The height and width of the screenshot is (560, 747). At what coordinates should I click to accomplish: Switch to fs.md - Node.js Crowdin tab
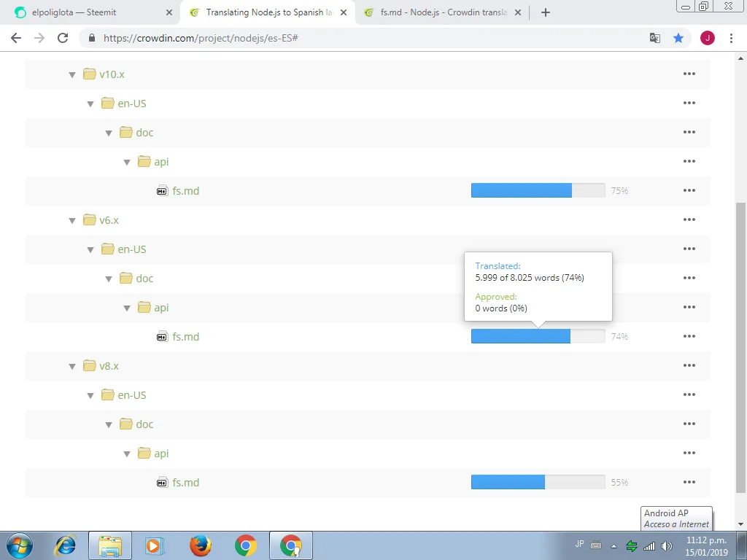pyautogui.click(x=443, y=12)
